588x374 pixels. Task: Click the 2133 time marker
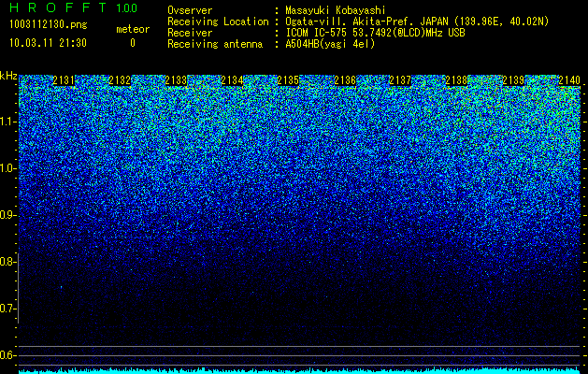click(x=177, y=80)
